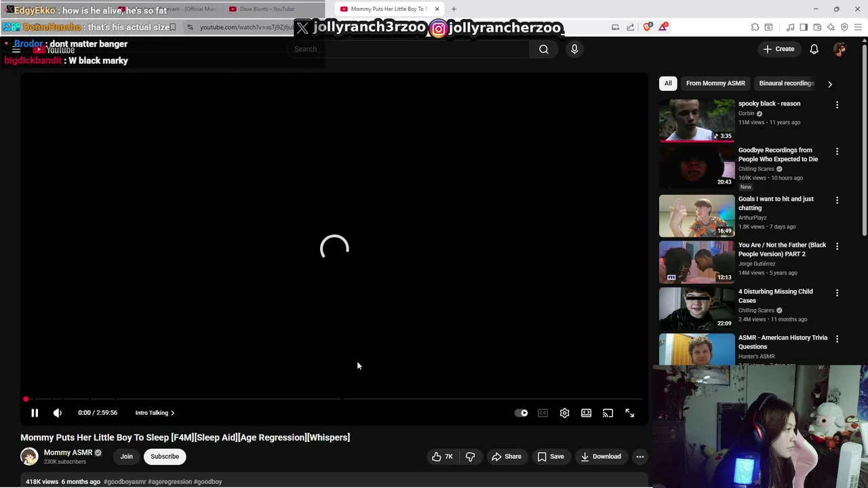The image size is (868, 488).
Task: Download the video
Action: coord(601,457)
